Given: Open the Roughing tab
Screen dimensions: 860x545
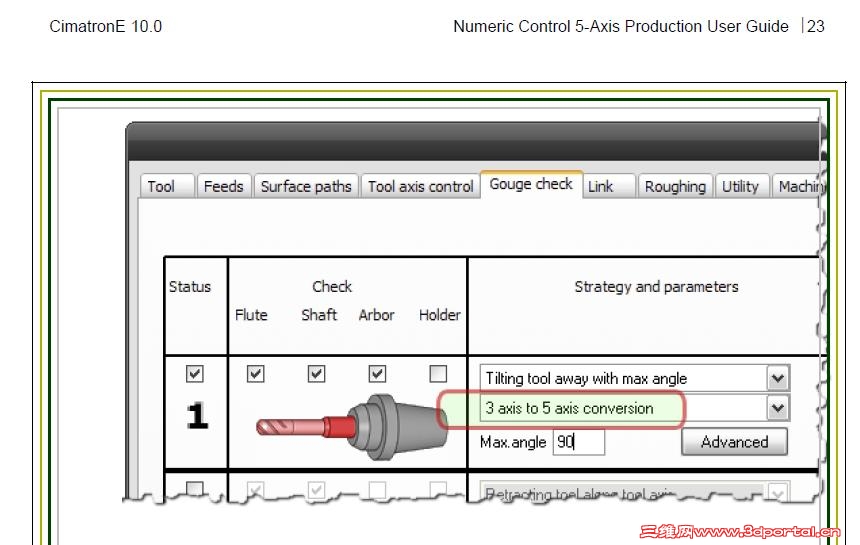Looking at the screenshot, I should point(675,186).
